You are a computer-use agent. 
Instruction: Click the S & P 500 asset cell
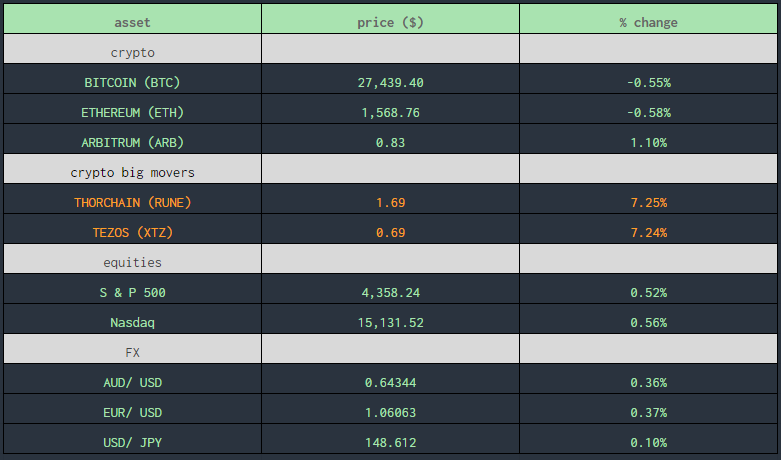[x=132, y=289]
